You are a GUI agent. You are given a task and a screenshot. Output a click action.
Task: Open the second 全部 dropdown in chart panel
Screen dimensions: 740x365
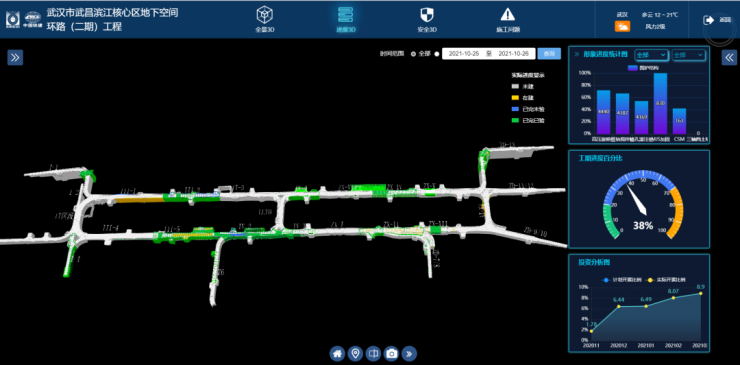click(689, 55)
